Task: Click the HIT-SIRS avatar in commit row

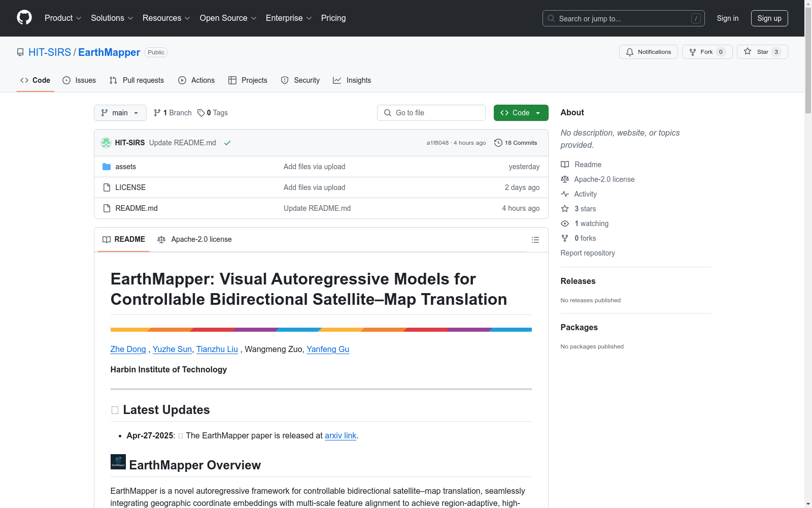Action: [106, 143]
